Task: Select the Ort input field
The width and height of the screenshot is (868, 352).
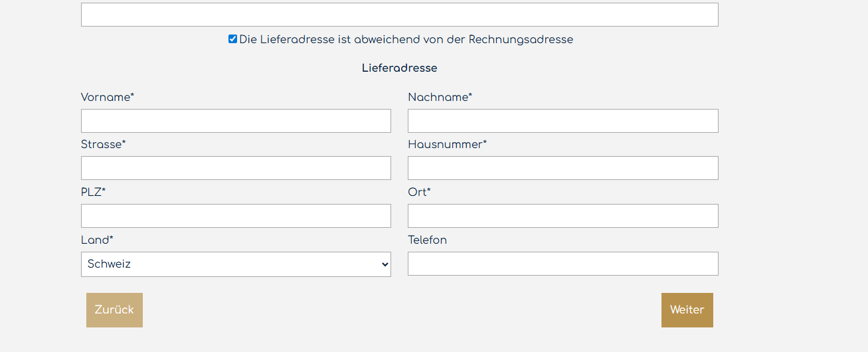Action: tap(563, 216)
